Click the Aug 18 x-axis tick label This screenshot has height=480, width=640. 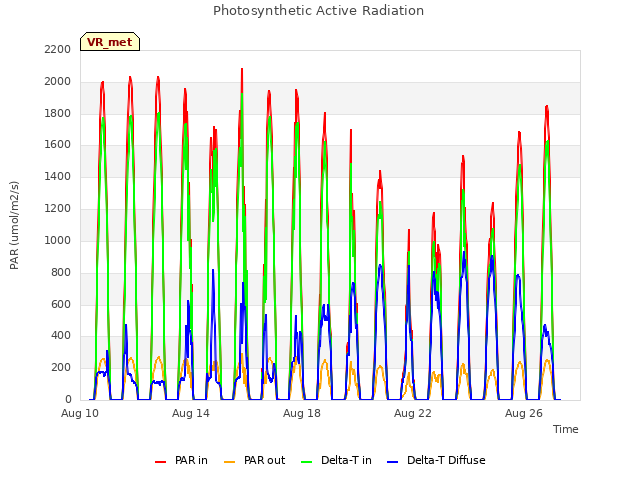(x=302, y=413)
